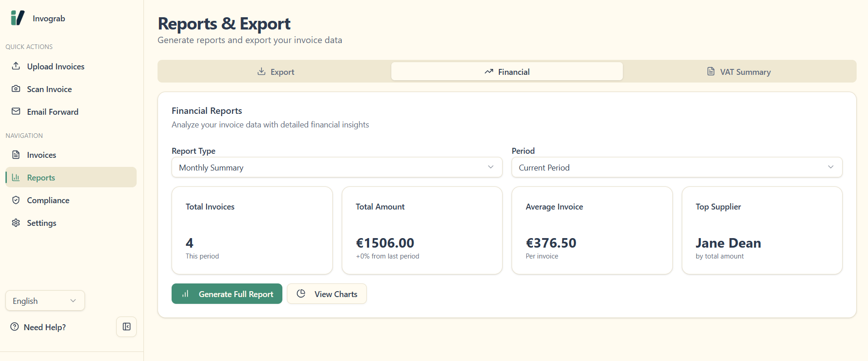Open the Invoices page from the sidebar
This screenshot has width=868, height=361.
tap(41, 155)
